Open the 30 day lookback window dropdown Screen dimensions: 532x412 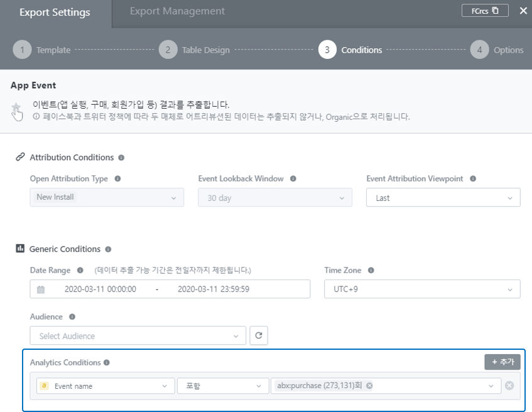pyautogui.click(x=275, y=197)
